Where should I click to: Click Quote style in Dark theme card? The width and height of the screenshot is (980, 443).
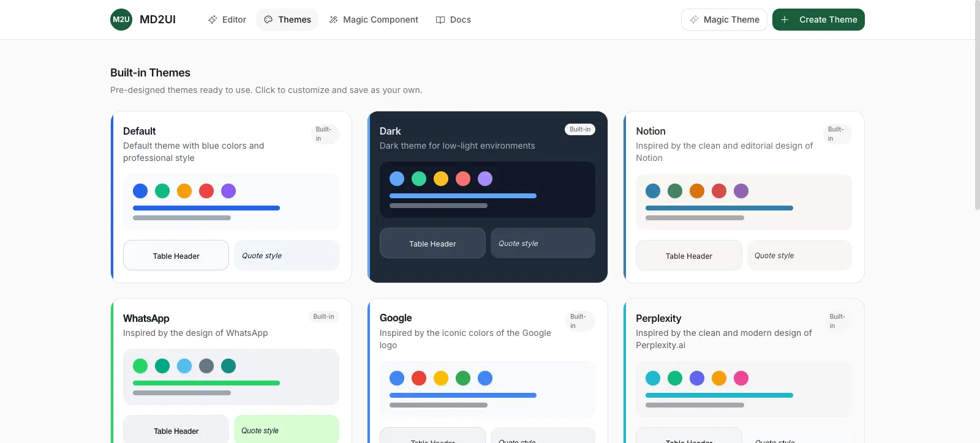click(543, 243)
